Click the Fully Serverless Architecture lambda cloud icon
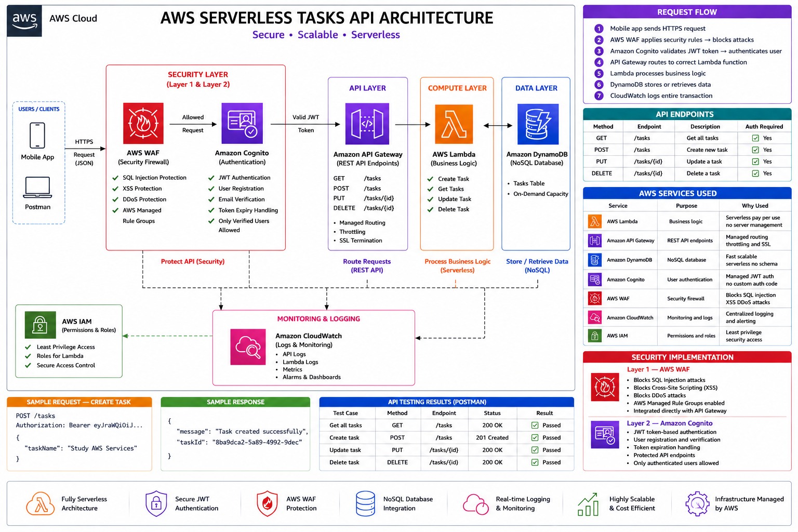 point(41,503)
